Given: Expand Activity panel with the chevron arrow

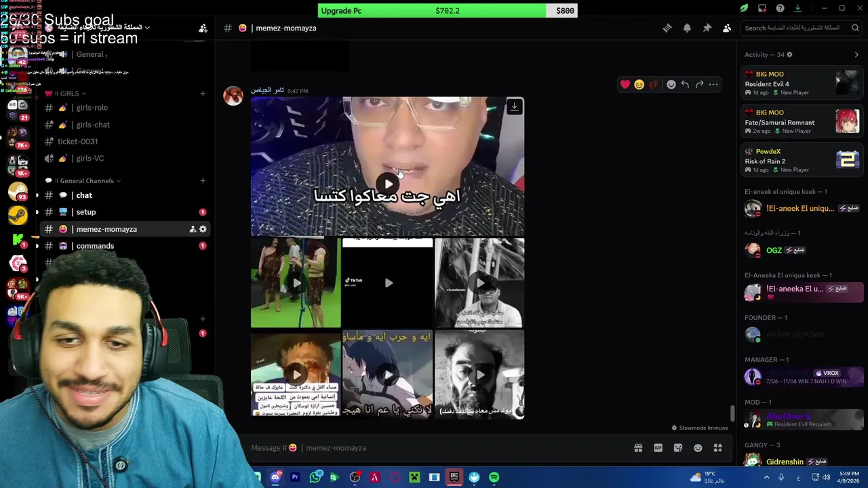Looking at the screenshot, I should tap(856, 54).
